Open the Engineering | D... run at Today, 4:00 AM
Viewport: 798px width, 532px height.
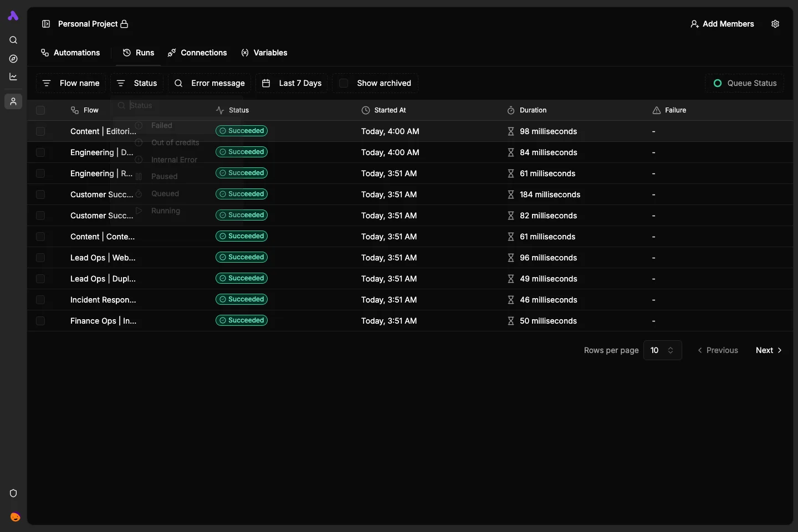[x=410, y=152]
